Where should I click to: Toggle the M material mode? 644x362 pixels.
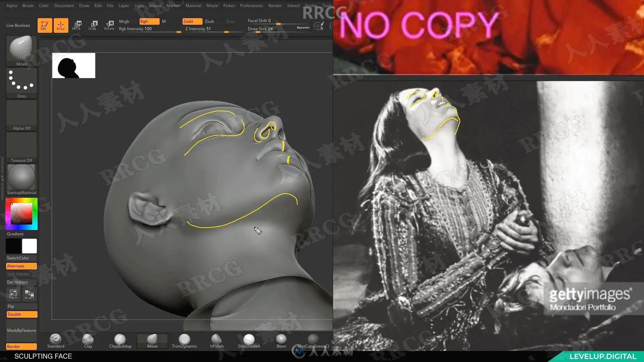pos(164,21)
